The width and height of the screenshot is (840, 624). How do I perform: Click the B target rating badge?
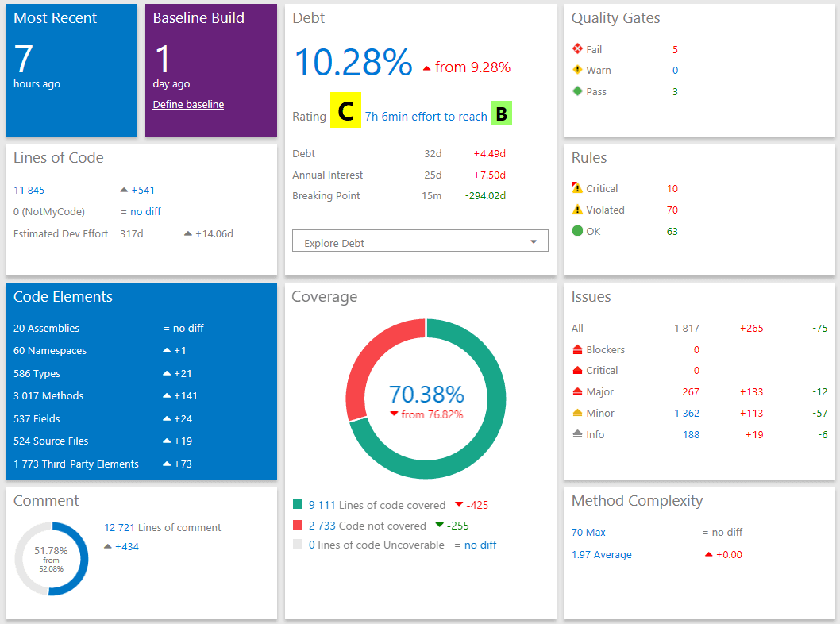(501, 114)
